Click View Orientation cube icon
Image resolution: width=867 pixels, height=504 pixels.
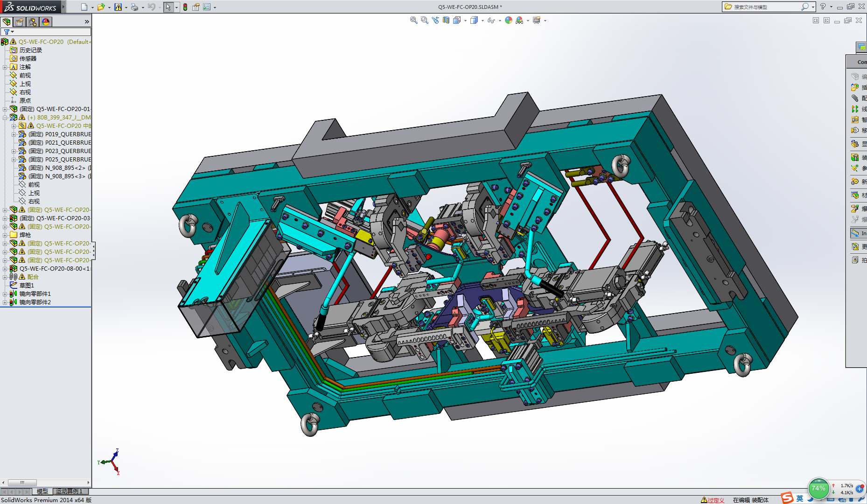pos(457,20)
